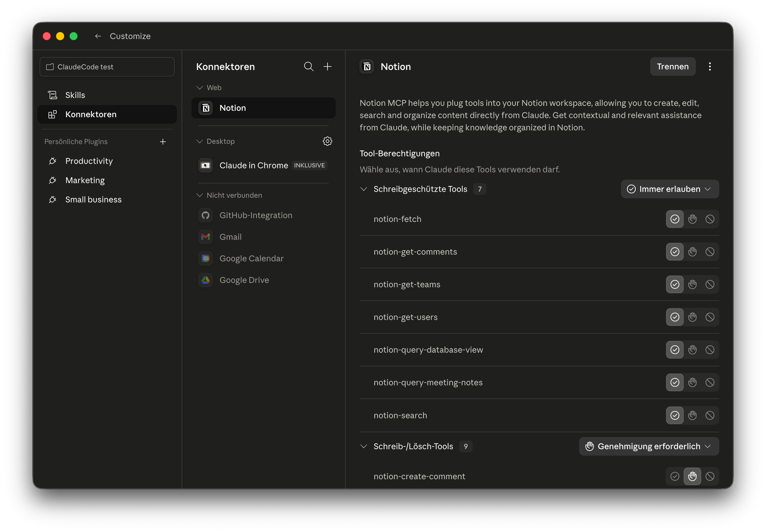Add a personal plugin with plus icon
766x532 pixels.
[x=163, y=142]
